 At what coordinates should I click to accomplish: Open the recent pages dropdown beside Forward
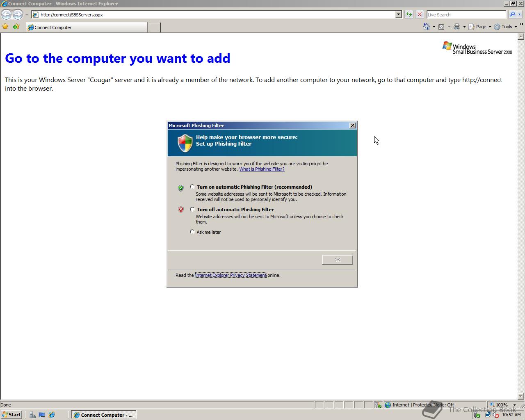pos(27,15)
